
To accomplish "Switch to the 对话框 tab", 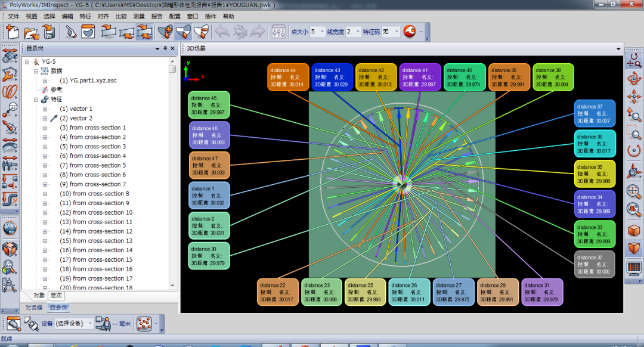I will point(33,308).
